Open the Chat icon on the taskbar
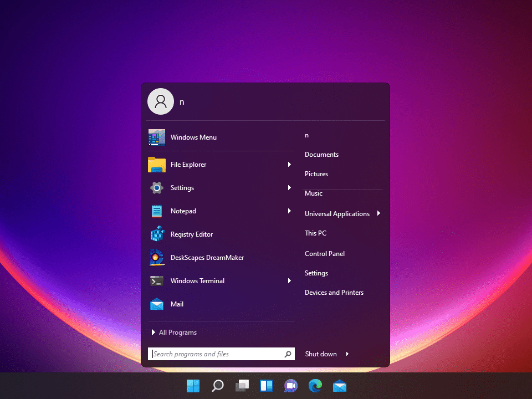The image size is (532, 399). [x=290, y=386]
